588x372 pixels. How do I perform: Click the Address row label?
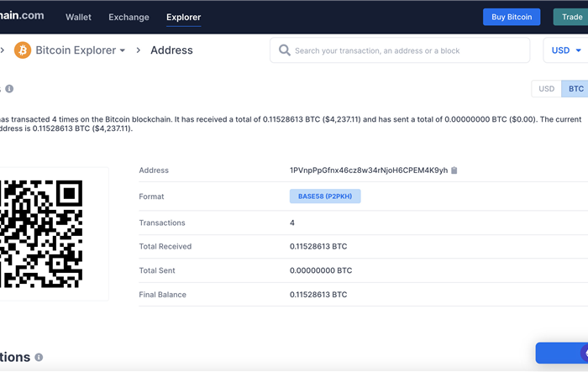click(154, 170)
